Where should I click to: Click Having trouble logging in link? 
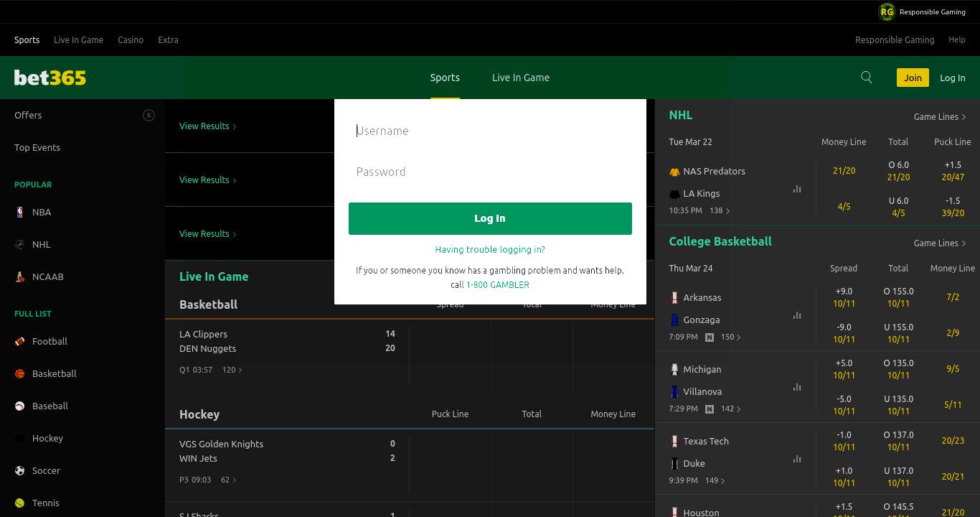point(490,249)
